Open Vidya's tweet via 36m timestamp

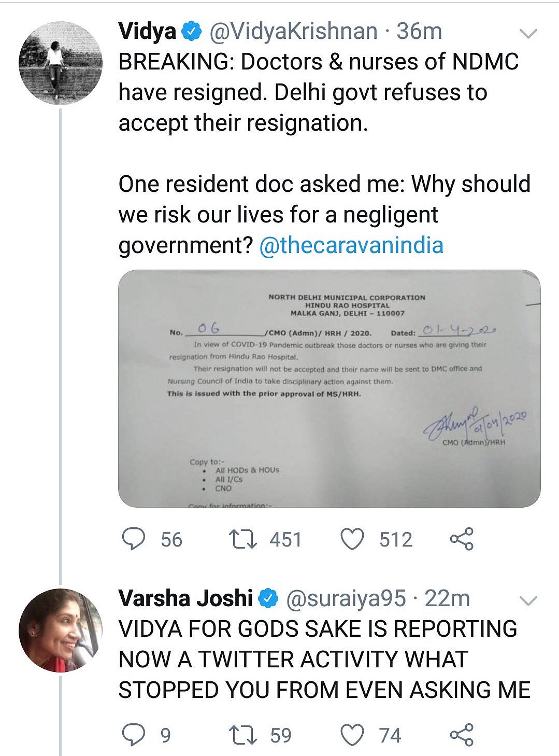pyautogui.click(x=419, y=32)
